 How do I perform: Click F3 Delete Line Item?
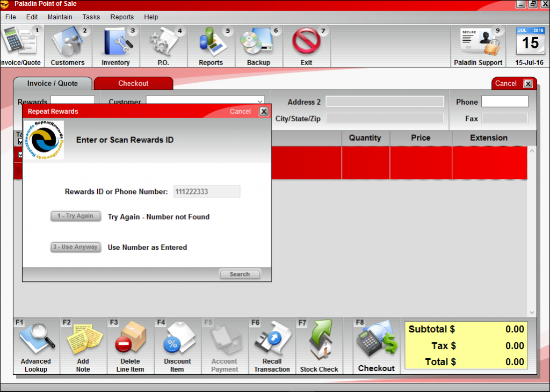point(131,346)
